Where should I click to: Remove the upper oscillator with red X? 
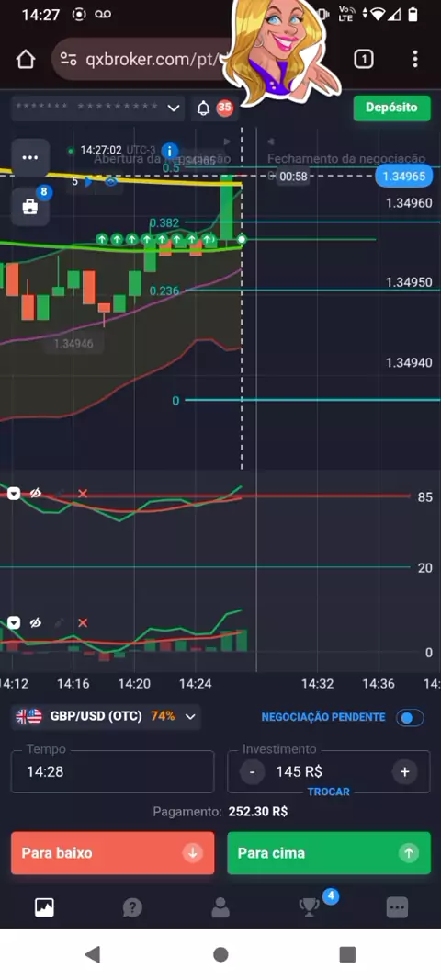pos(83,494)
